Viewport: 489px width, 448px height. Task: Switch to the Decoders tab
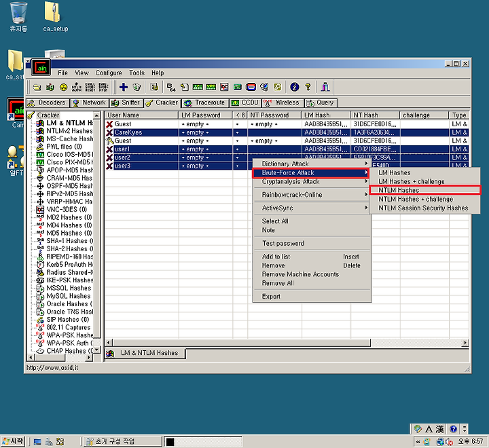pyautogui.click(x=48, y=102)
